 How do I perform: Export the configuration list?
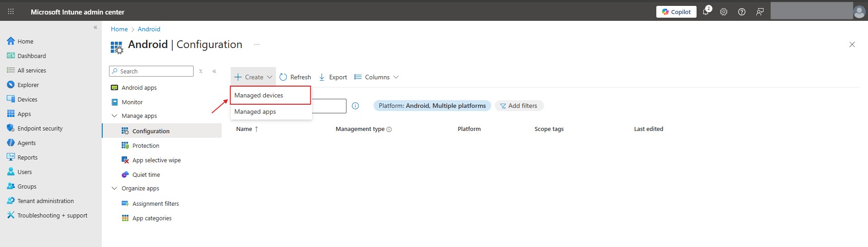point(333,77)
